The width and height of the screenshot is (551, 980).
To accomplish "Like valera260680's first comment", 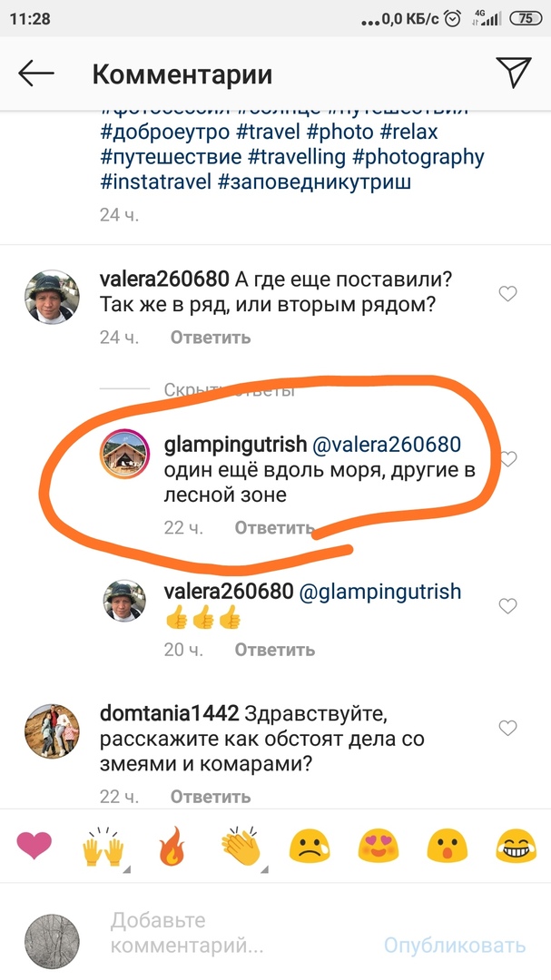I will (x=507, y=293).
